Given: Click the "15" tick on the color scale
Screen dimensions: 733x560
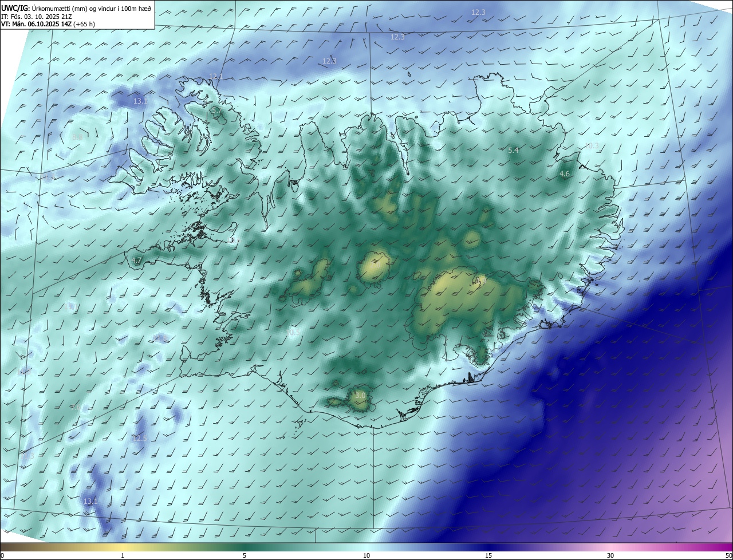Looking at the screenshot, I should point(488,555).
